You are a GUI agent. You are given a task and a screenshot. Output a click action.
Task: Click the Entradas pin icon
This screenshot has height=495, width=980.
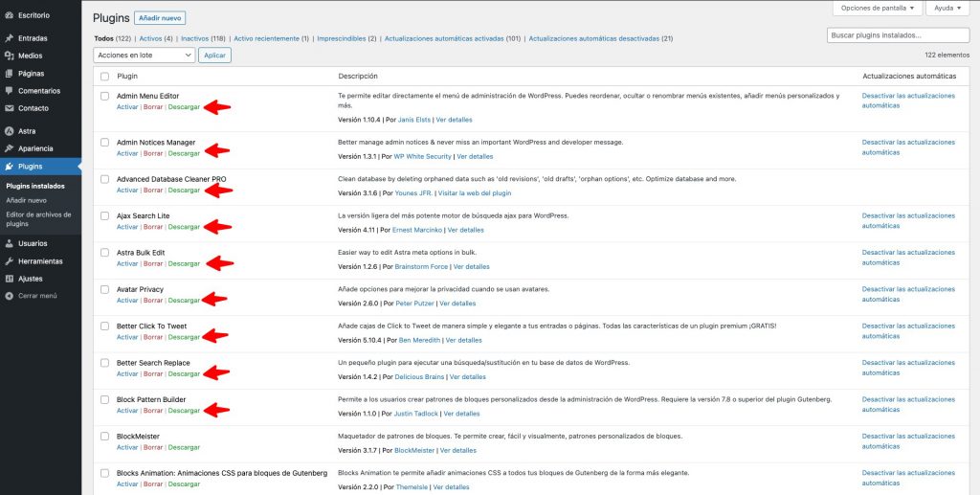tap(9, 38)
